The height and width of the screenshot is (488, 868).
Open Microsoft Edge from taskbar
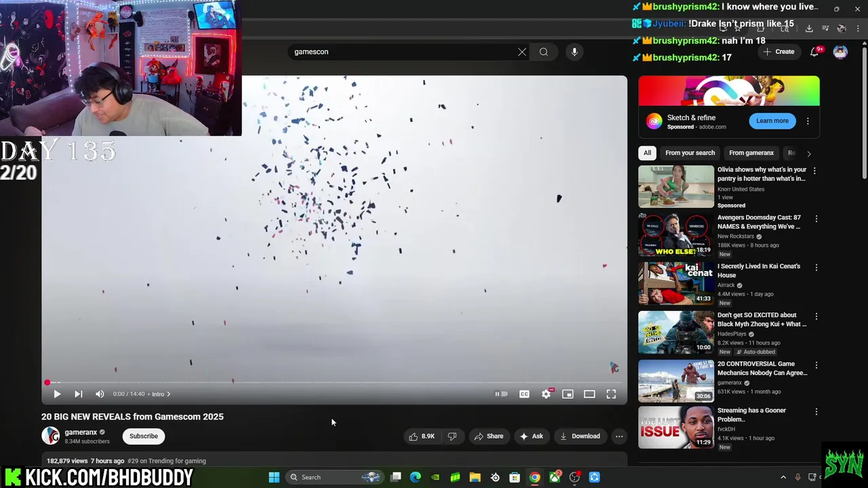(416, 477)
